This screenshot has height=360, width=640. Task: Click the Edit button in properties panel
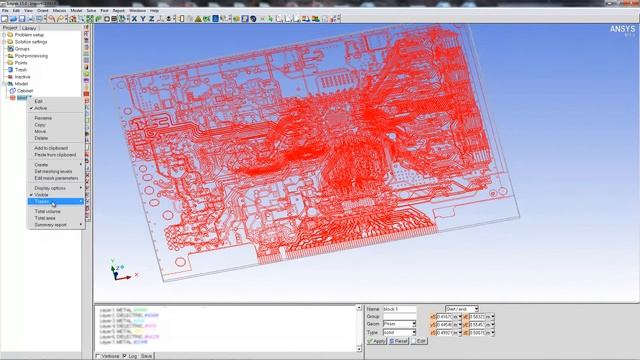pyautogui.click(x=419, y=341)
